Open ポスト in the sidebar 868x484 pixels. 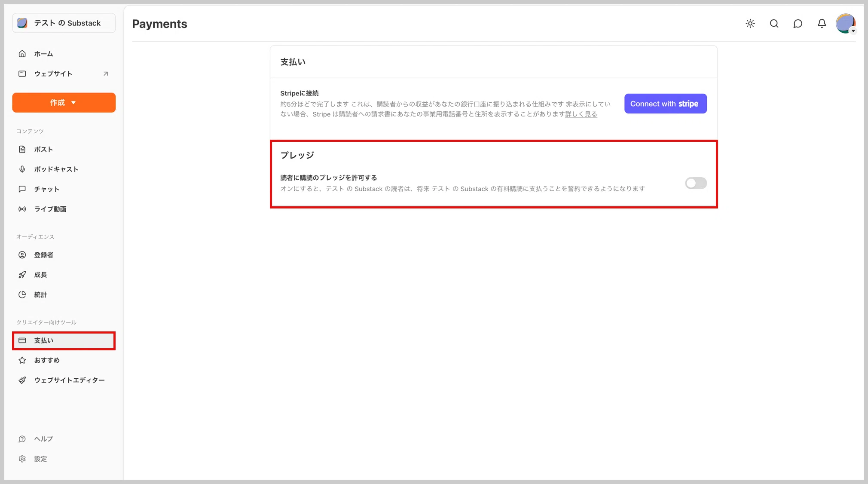64,149
